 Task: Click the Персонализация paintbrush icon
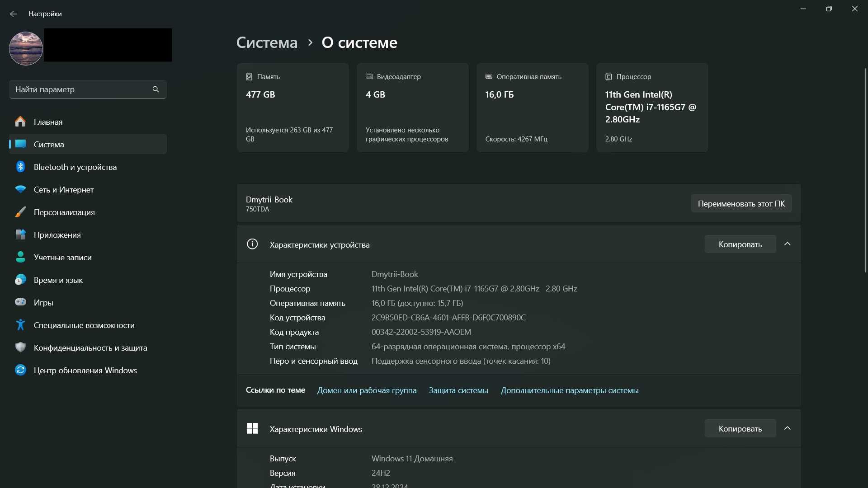[x=20, y=212]
